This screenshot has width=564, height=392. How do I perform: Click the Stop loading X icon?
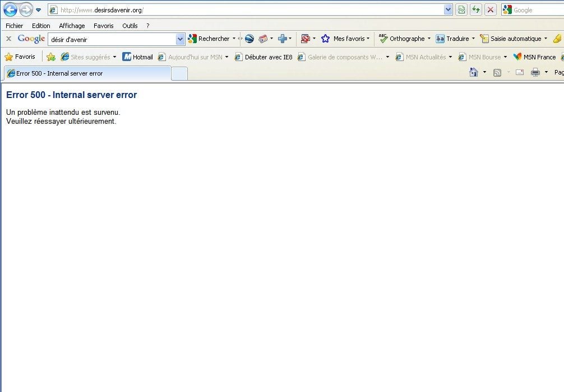point(491,10)
